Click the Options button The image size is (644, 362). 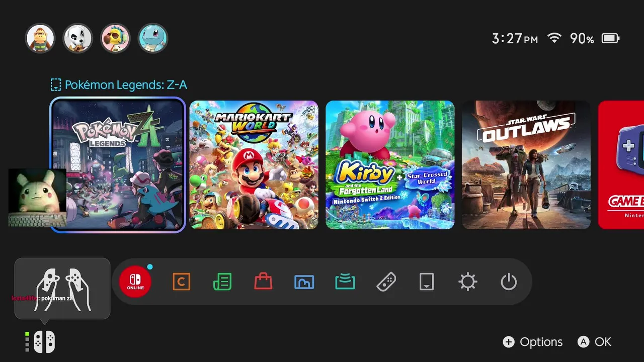pyautogui.click(x=533, y=342)
